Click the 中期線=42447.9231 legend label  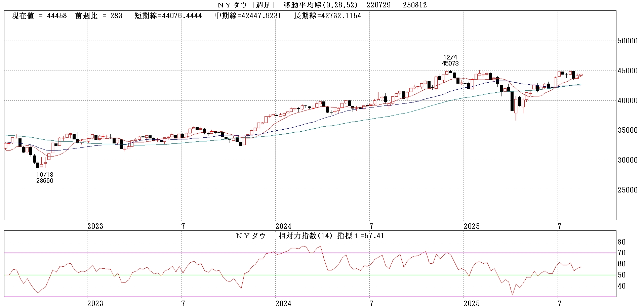[248, 16]
